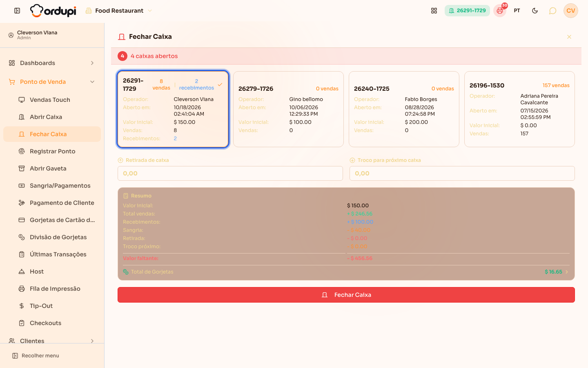Open Abrir Gaveta
This screenshot has height=368, width=588.
click(52, 168)
